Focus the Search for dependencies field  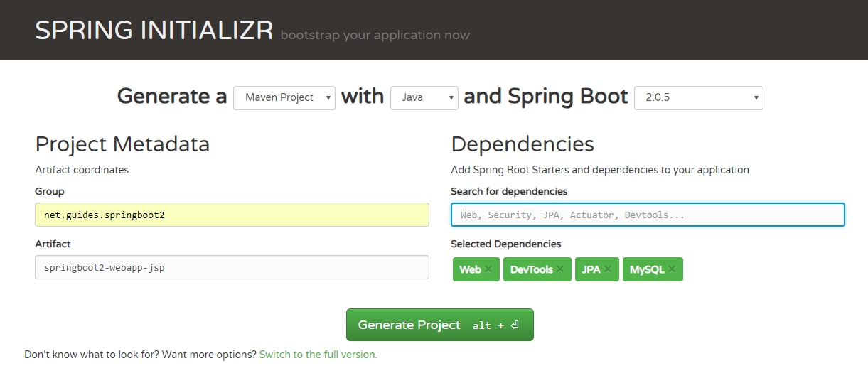point(648,215)
